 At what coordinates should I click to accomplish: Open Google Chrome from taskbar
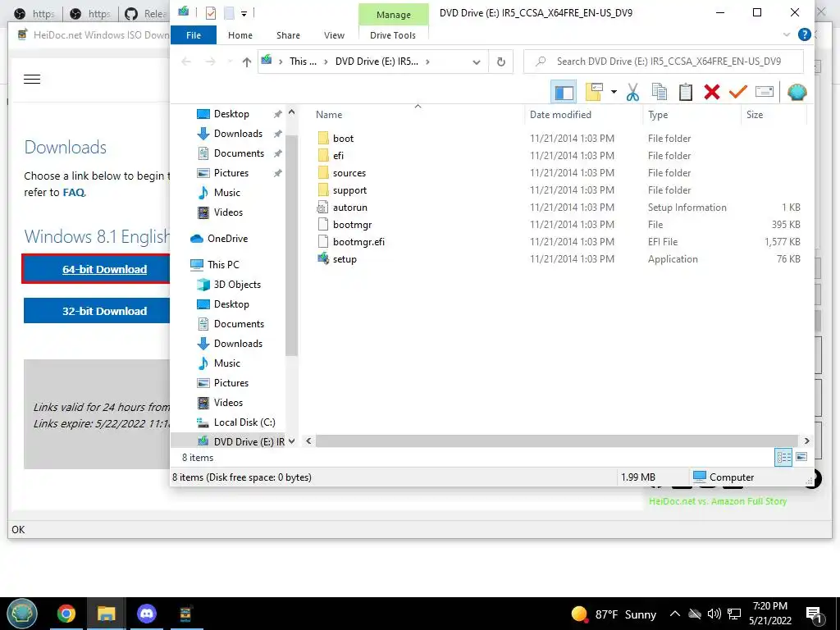pos(66,614)
